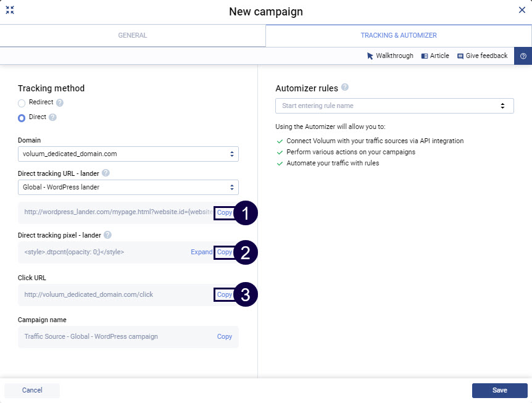Copy the Click URL
Image resolution: width=532 pixels, height=403 pixels.
224,295
